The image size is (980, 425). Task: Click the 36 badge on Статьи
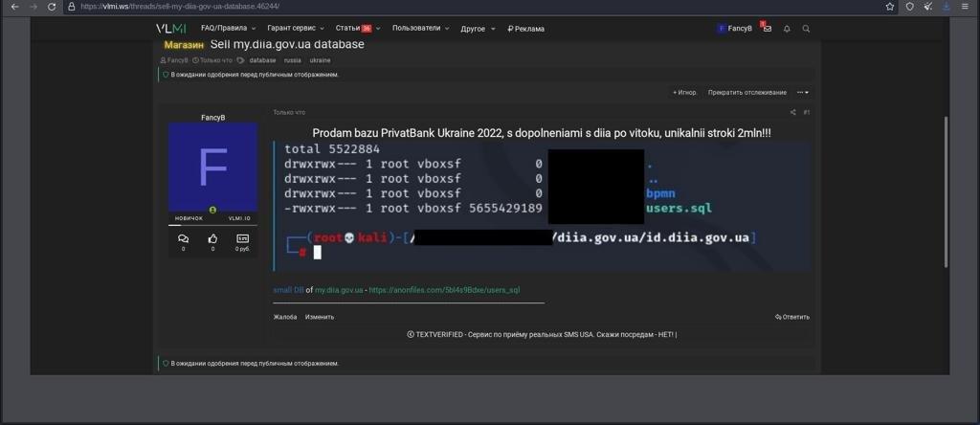click(367, 28)
